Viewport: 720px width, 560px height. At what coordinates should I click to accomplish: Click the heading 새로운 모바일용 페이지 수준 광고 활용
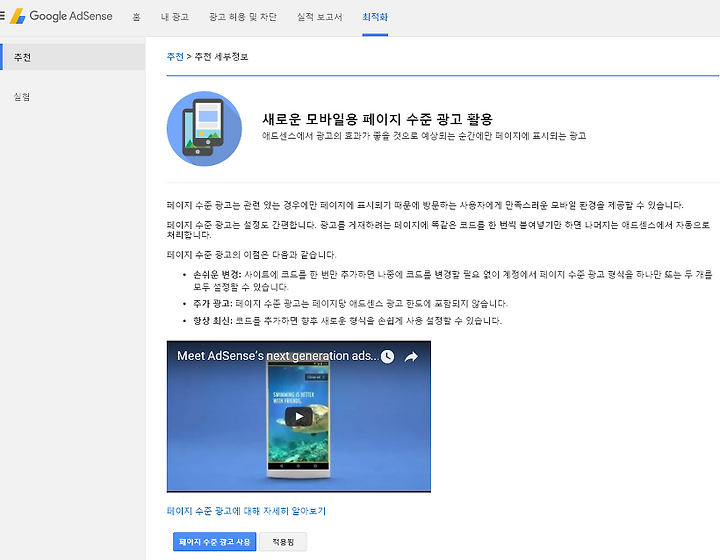click(377, 119)
